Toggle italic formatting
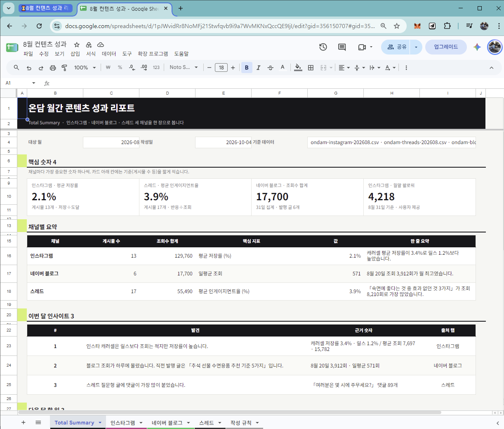504x429 pixels. pos(259,68)
